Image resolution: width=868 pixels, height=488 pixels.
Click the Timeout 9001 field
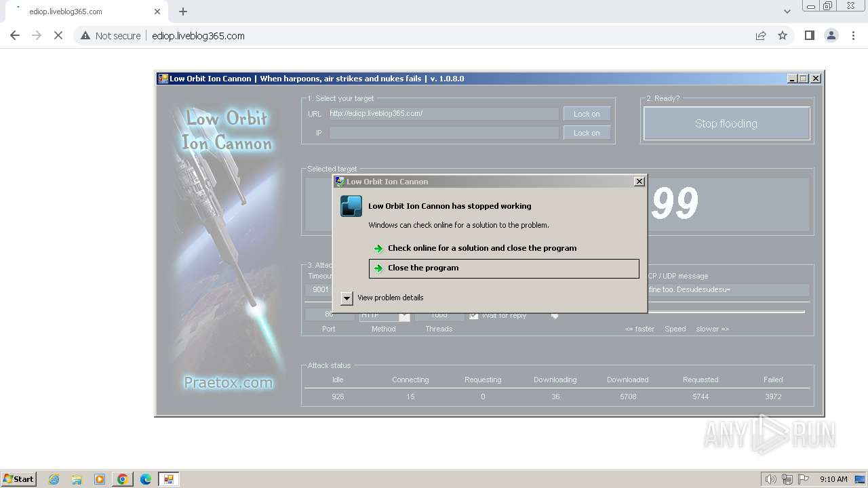pyautogui.click(x=320, y=290)
